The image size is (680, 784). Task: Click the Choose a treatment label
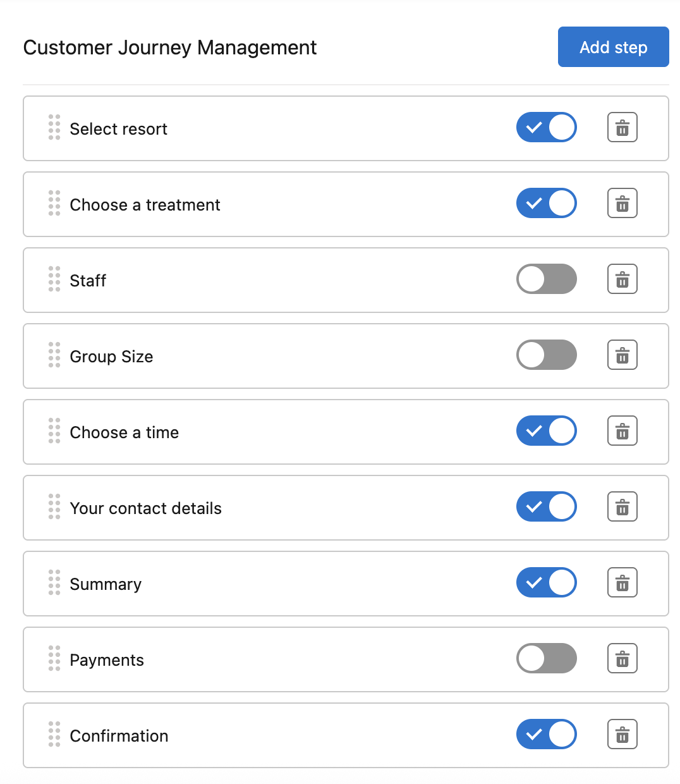[145, 205]
